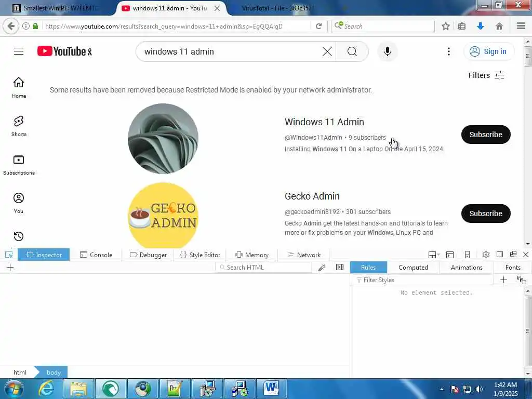Viewport: 532px width, 399px height.
Task: Click Gecko Admin channel avatar
Action: [163, 215]
